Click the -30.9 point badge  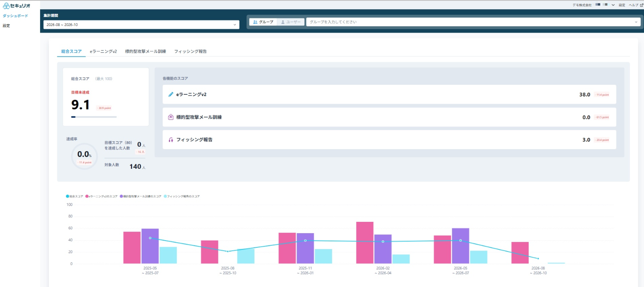pos(104,108)
